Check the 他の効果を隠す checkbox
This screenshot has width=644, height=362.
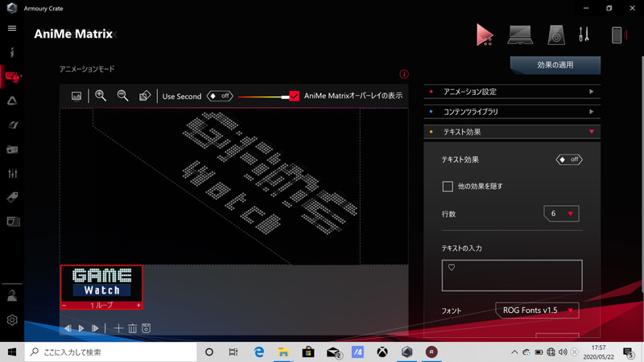448,187
